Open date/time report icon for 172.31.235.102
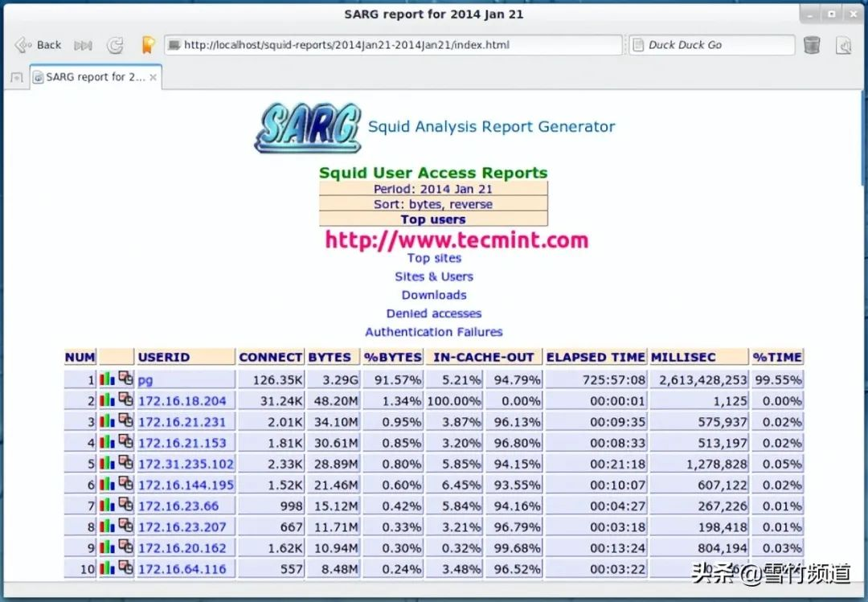Image resolution: width=868 pixels, height=602 pixels. (125, 462)
